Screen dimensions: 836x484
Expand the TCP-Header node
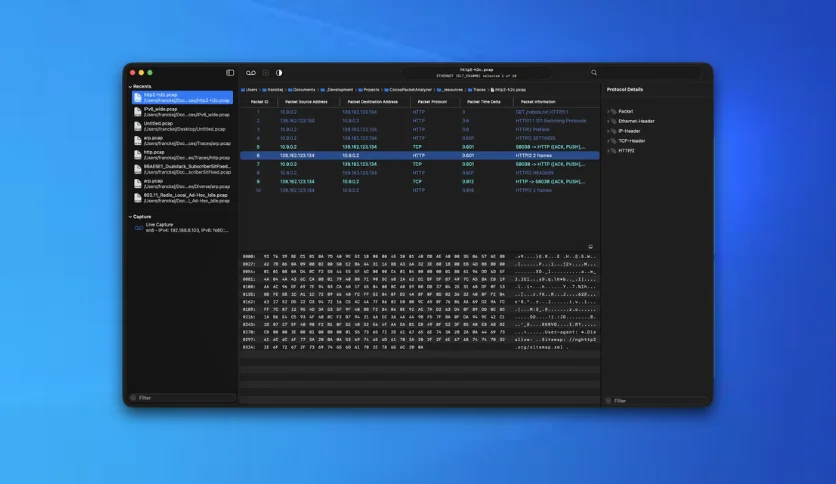tap(608, 141)
